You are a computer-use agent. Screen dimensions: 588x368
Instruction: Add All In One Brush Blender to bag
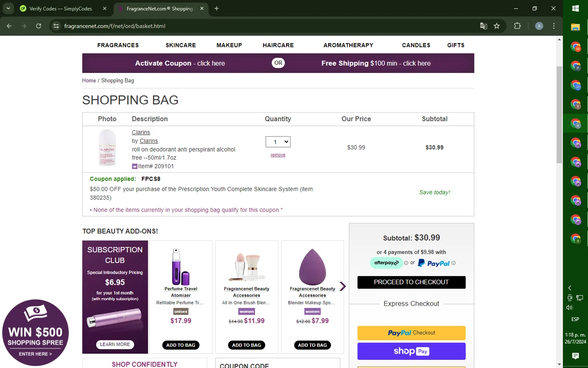[x=247, y=345]
